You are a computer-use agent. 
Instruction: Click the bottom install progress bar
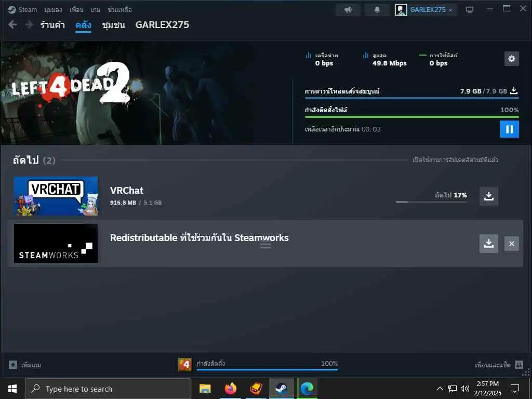(x=267, y=369)
